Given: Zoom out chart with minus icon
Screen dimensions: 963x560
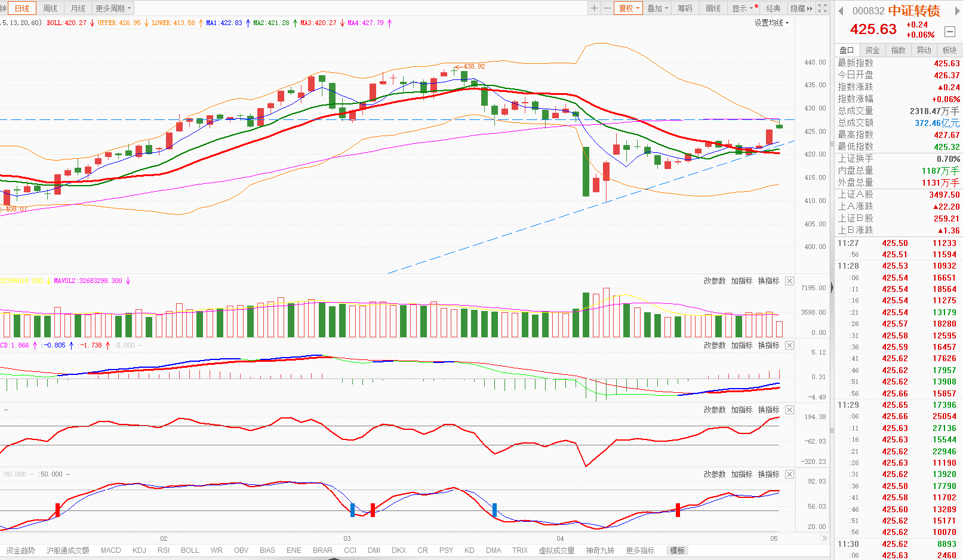Looking at the screenshot, I should click(x=607, y=8).
